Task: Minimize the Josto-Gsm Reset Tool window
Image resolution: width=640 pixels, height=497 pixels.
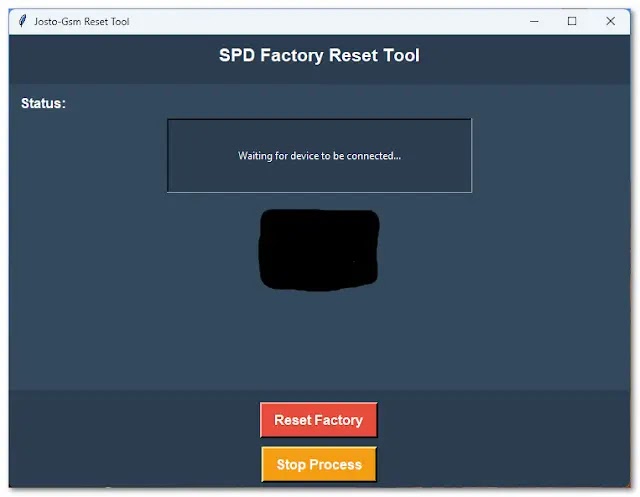Action: [x=534, y=21]
